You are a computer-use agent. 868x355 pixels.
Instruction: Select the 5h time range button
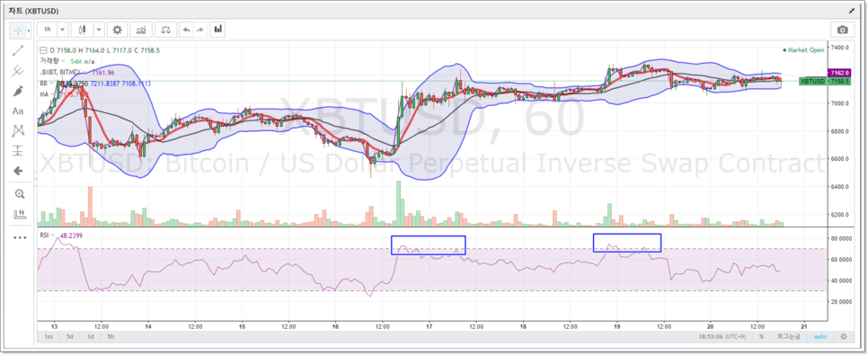point(111,337)
